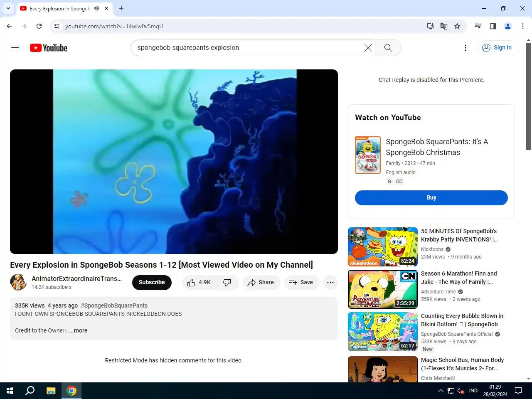Screen dimensions: 532x399
Task: Toggle Chrome side panel
Action: tap(493, 26)
